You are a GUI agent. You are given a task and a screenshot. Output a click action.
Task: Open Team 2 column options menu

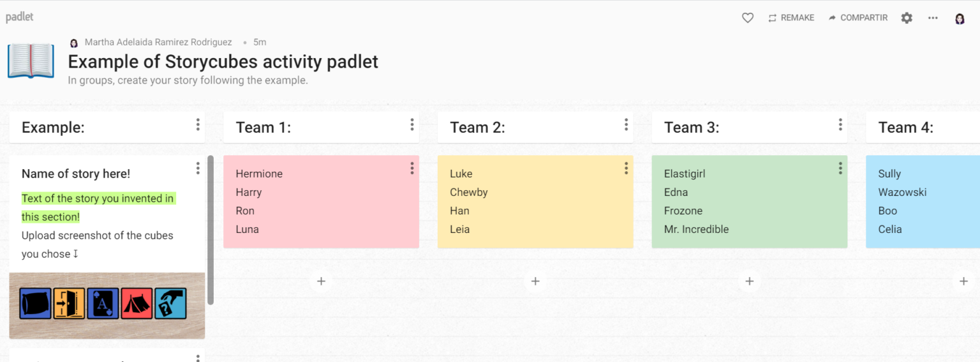(627, 124)
